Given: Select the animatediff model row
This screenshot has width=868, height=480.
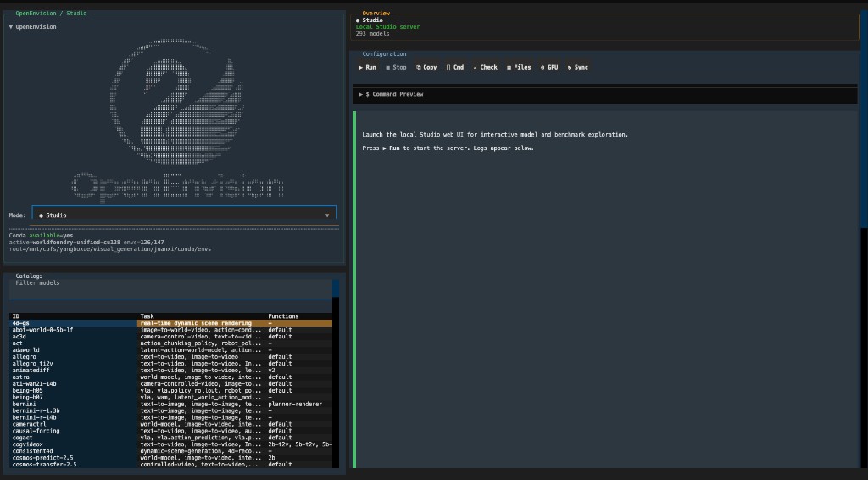Looking at the screenshot, I should point(171,371).
